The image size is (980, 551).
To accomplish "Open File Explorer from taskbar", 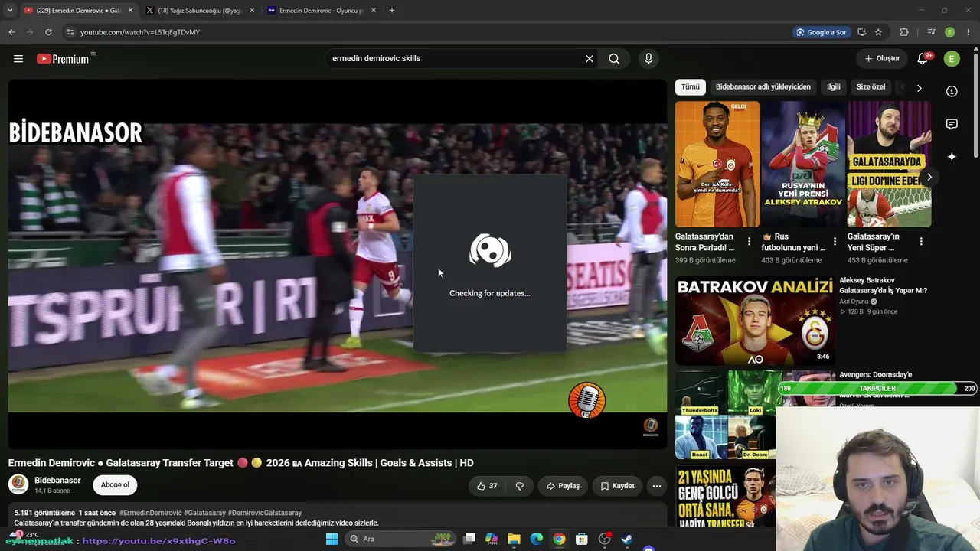I will [514, 539].
